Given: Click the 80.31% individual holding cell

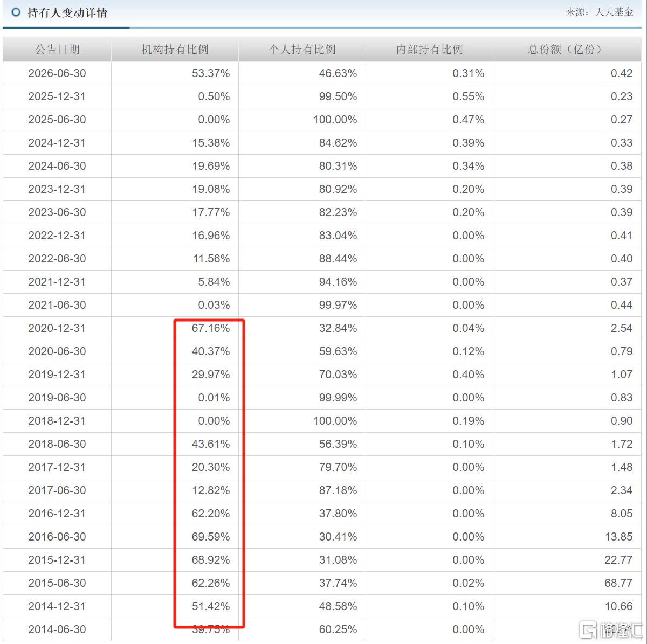Looking at the screenshot, I should tap(338, 166).
